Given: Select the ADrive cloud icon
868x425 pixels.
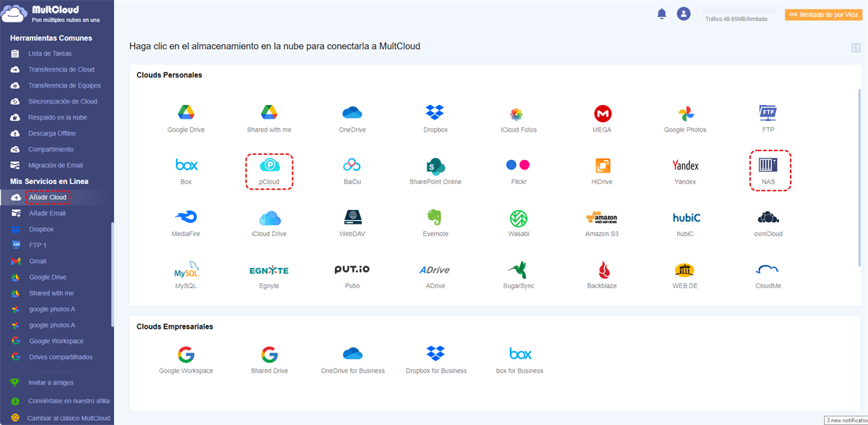Looking at the screenshot, I should (x=435, y=270).
